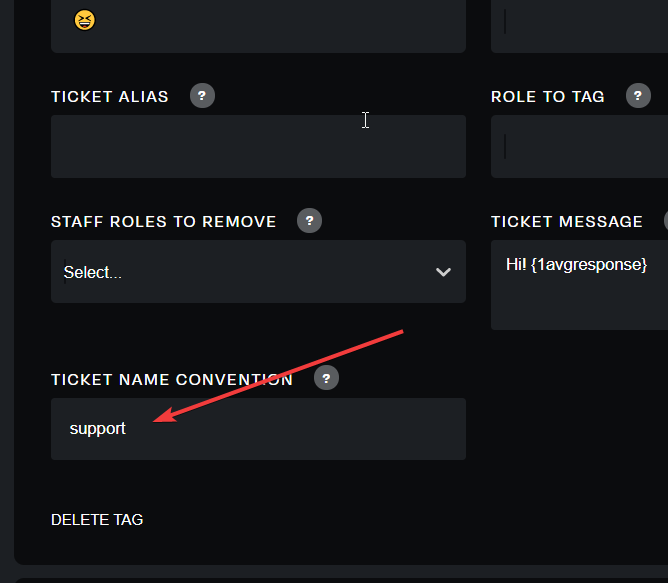Click the Ticket Message text area

pos(579,285)
